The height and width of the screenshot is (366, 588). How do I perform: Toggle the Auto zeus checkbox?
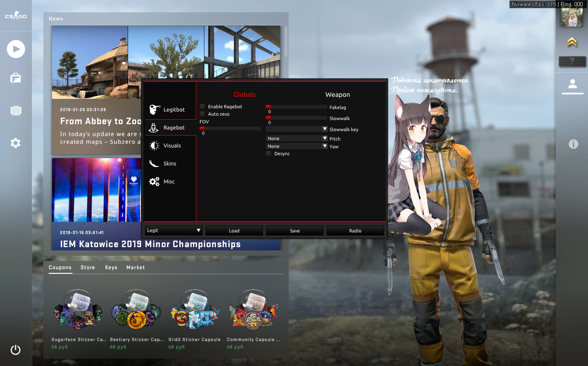click(x=202, y=114)
